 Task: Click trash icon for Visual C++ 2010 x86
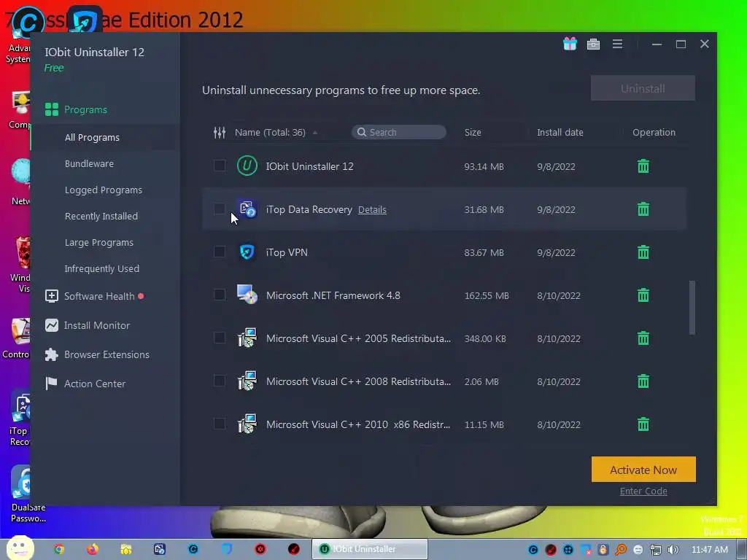pyautogui.click(x=643, y=424)
